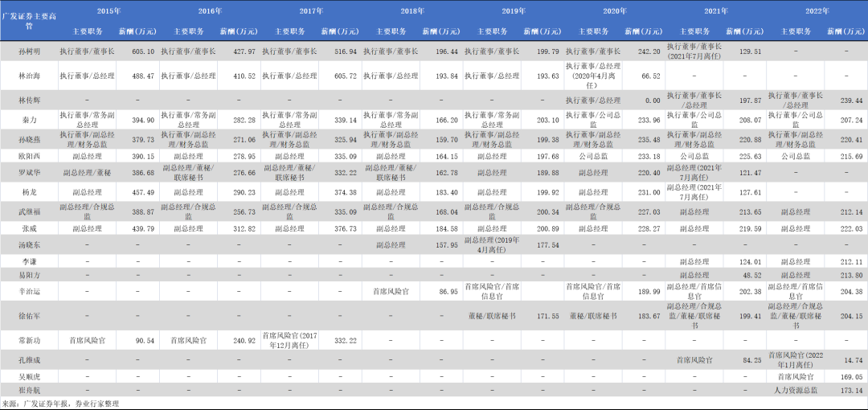The width and height of the screenshot is (868, 410).
Task: Click the salary value 173.14
Action: point(851,390)
